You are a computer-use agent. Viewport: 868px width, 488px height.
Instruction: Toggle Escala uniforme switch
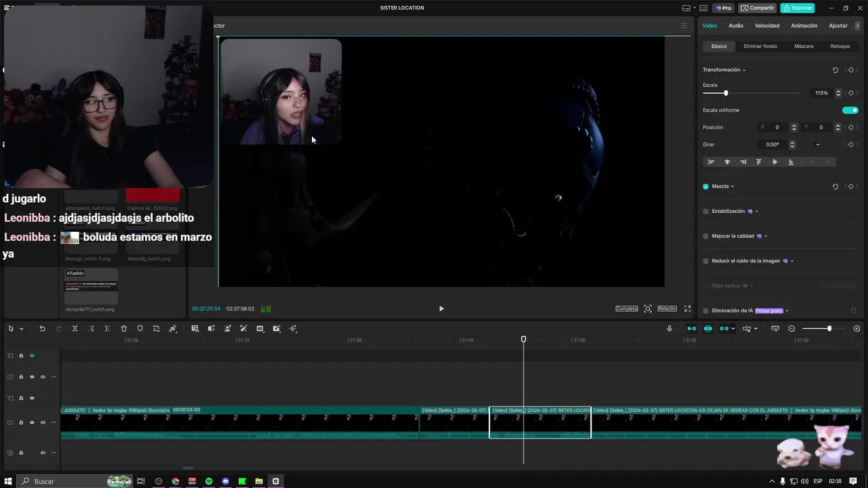(850, 110)
